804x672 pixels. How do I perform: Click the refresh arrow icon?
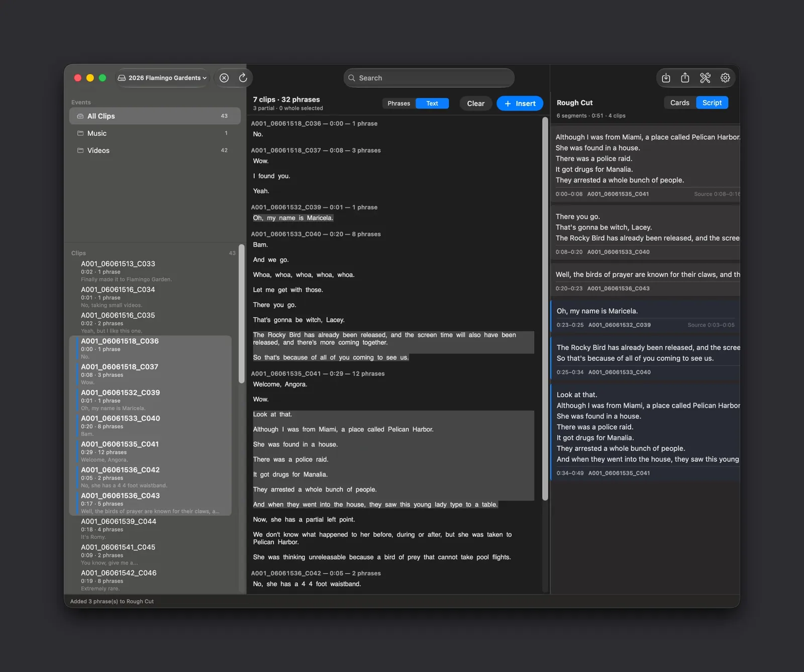(243, 78)
